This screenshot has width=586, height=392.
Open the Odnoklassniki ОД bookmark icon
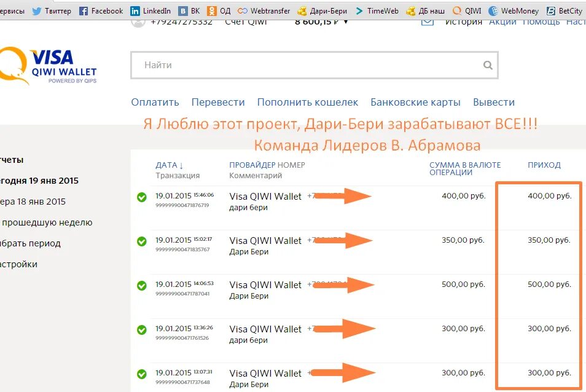coord(211,11)
